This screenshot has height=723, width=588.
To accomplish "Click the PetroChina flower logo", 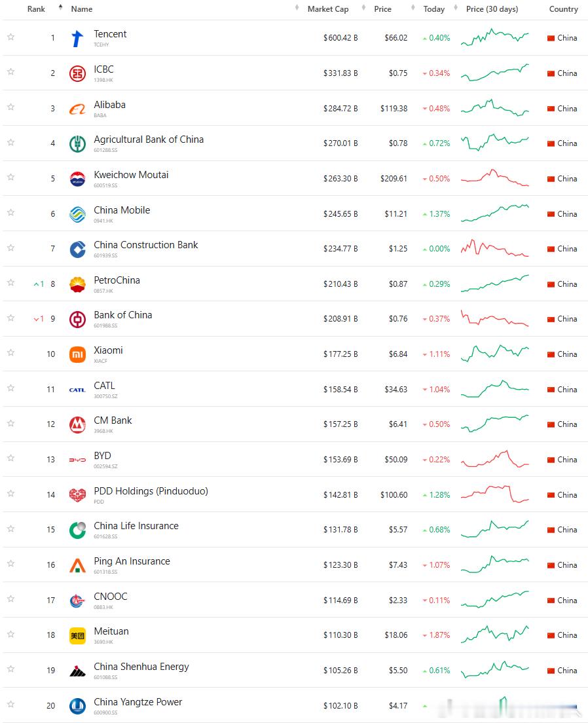I will pos(77,284).
